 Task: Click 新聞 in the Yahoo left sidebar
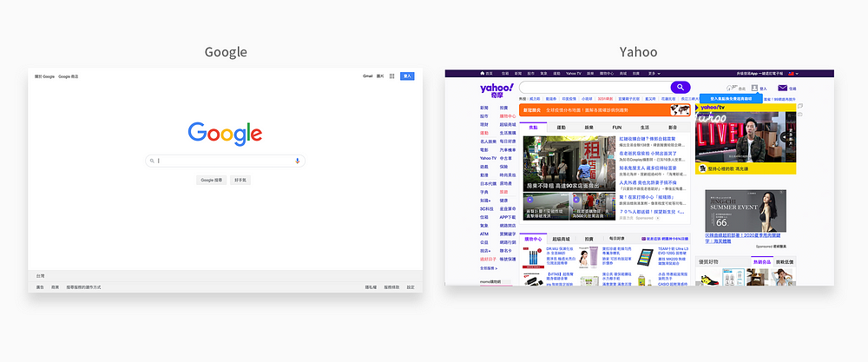(483, 108)
